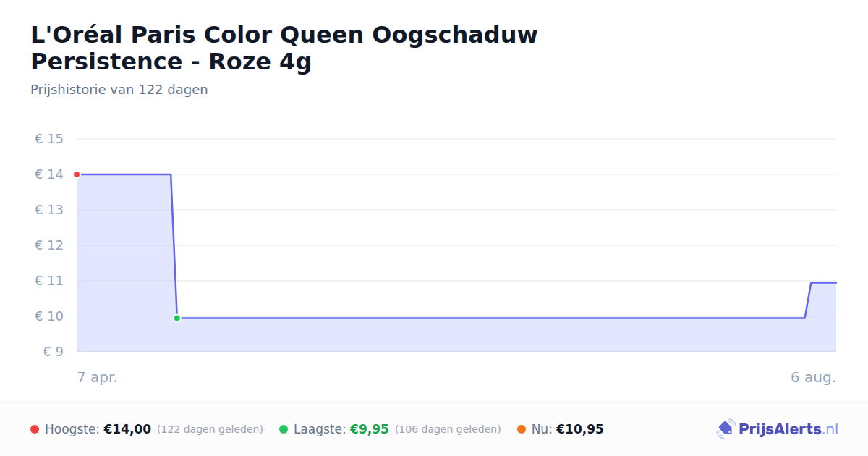Viewport: 868px width, 456px height.
Task: Click the PrijsAlerts price tag logo icon
Action: pyautogui.click(x=726, y=429)
